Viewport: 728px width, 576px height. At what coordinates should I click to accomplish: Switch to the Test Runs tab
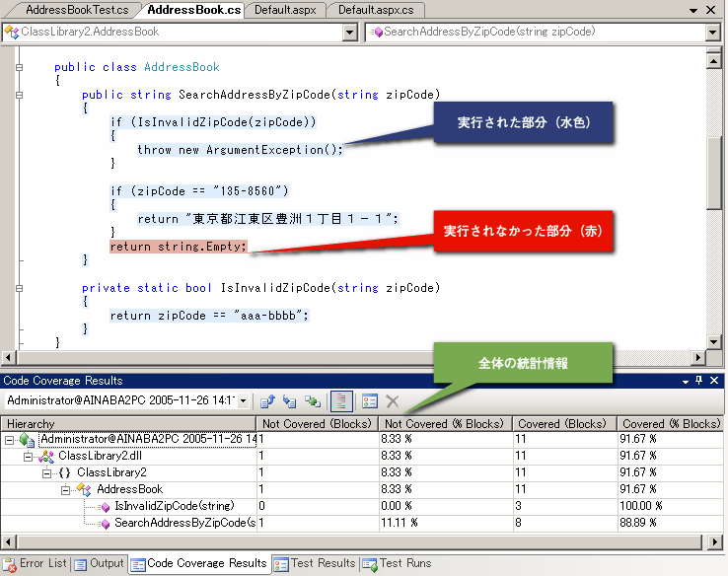click(398, 564)
